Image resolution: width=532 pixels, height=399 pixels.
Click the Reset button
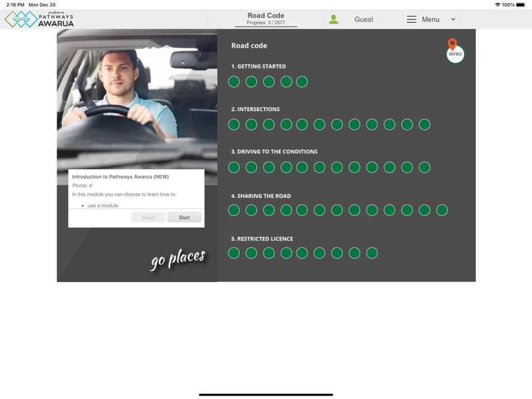point(148,217)
